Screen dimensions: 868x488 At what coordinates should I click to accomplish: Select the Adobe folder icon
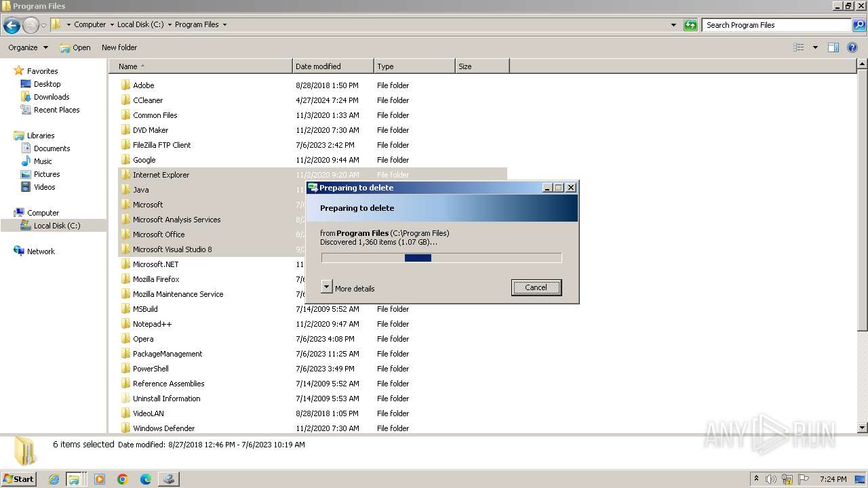coord(125,85)
